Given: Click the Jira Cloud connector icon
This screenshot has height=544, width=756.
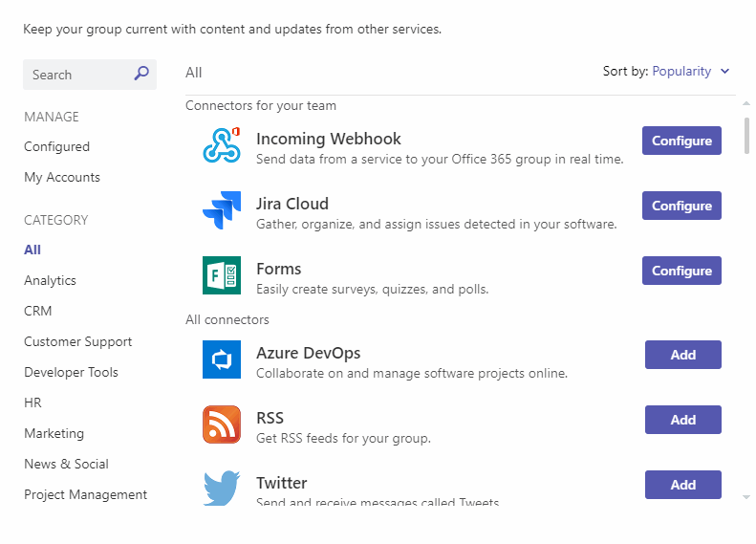Looking at the screenshot, I should (x=222, y=210).
